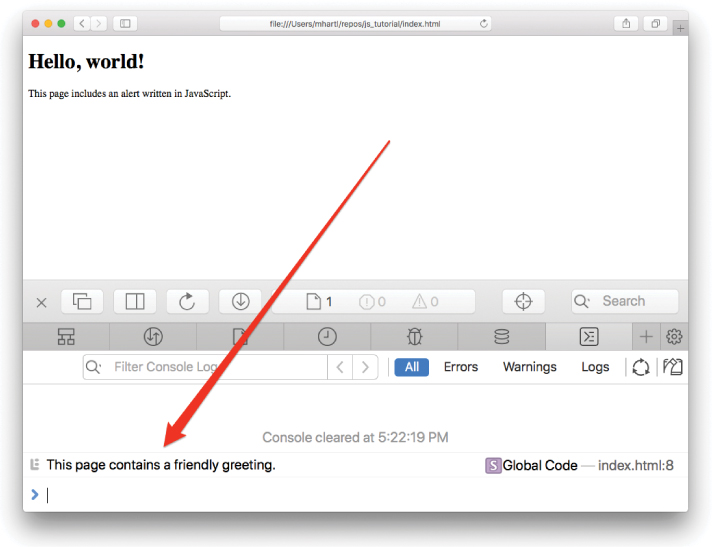Dock the inspector to the side

(135, 301)
